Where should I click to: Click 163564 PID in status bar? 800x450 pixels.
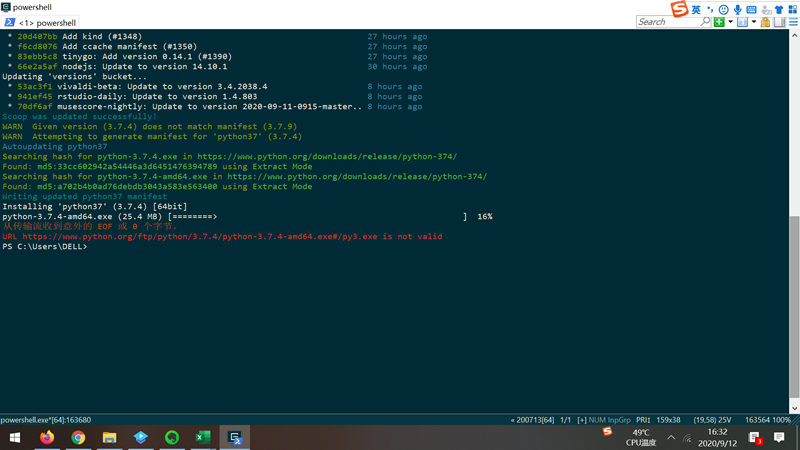[x=756, y=420]
